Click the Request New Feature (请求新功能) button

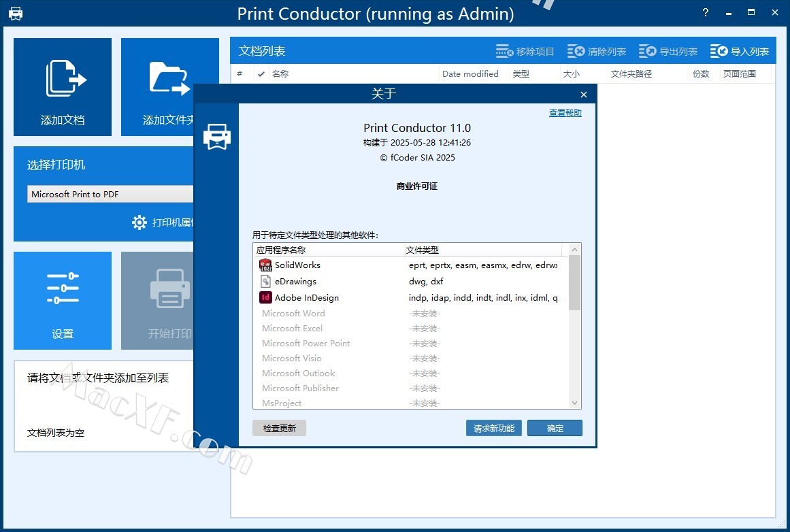coord(494,428)
